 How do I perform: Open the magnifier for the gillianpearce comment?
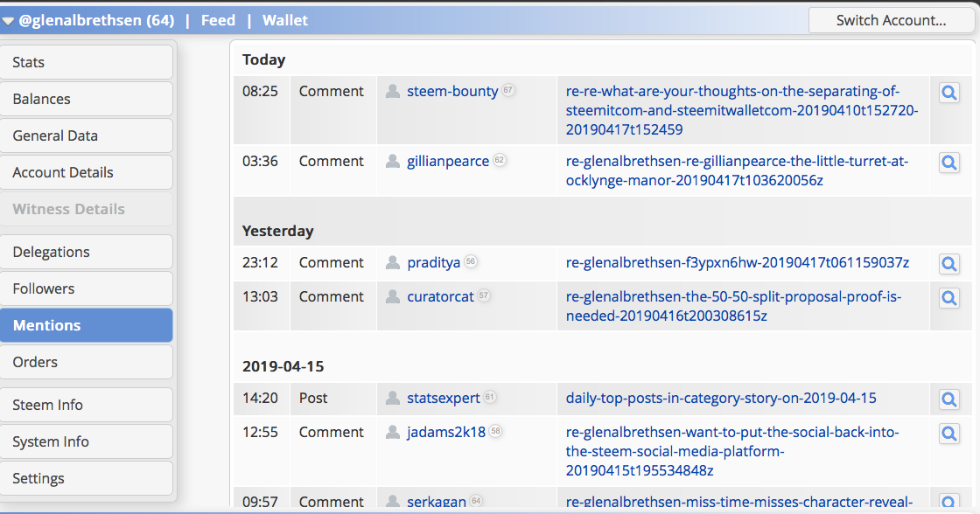point(948,163)
